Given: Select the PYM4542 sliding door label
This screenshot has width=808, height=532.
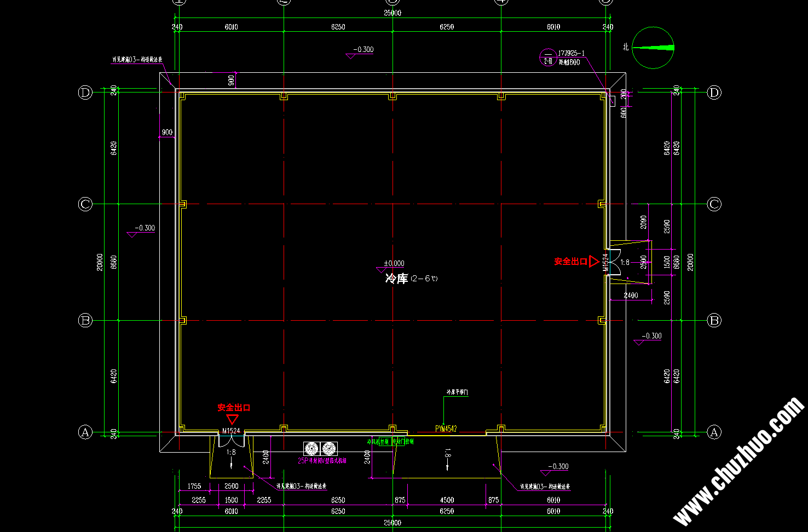Looking at the screenshot, I should coord(446,429).
